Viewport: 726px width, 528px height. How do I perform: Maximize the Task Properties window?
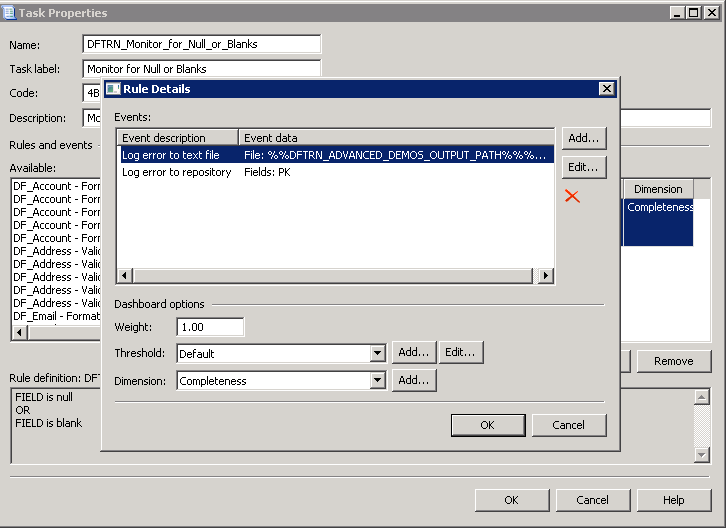coord(694,13)
